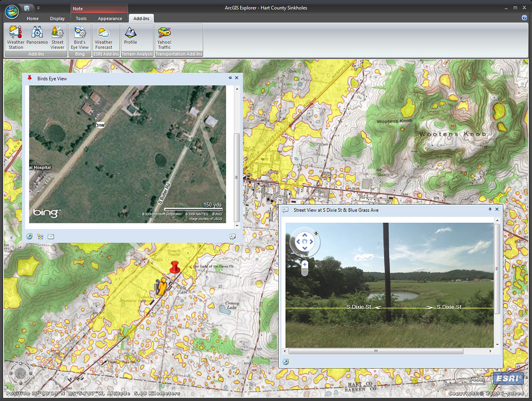
Task: Move along S Dixie St using the right arrow
Action: point(429,307)
